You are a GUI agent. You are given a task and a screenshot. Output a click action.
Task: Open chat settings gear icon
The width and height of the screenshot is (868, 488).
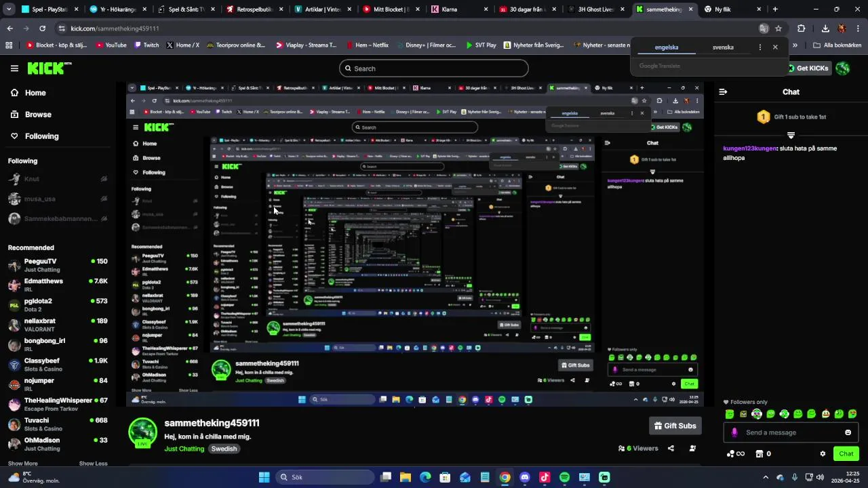tap(823, 453)
